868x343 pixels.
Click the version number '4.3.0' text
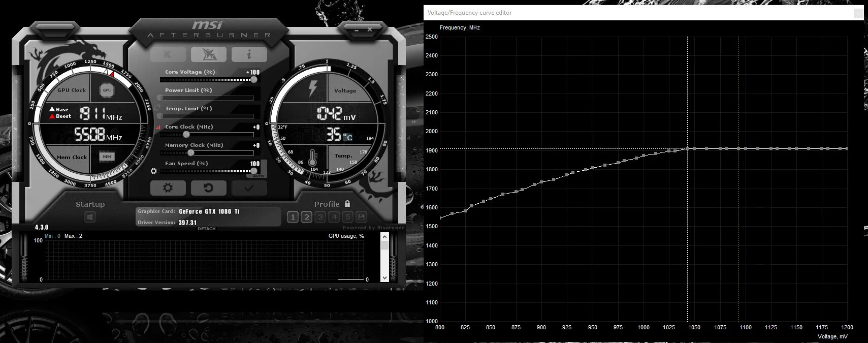point(42,227)
